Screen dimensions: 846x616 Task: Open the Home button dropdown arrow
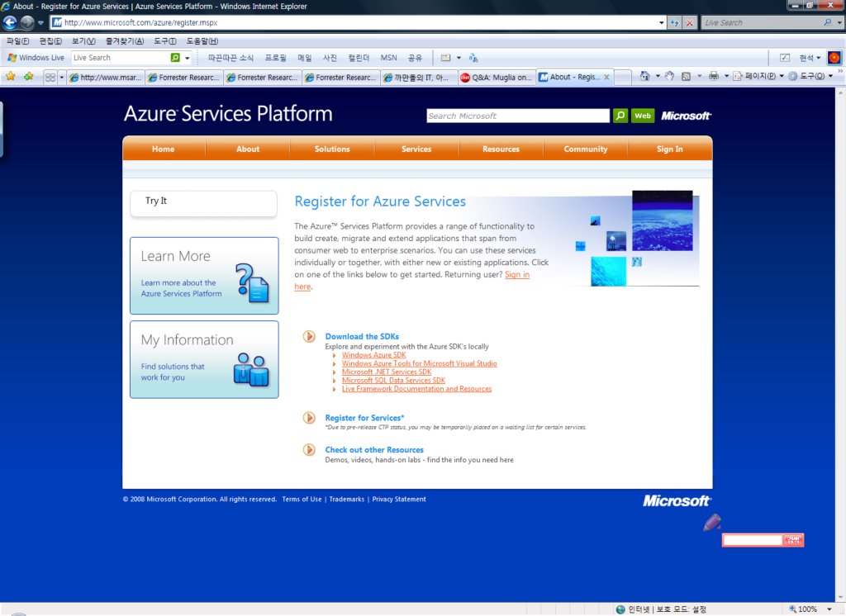click(x=658, y=77)
